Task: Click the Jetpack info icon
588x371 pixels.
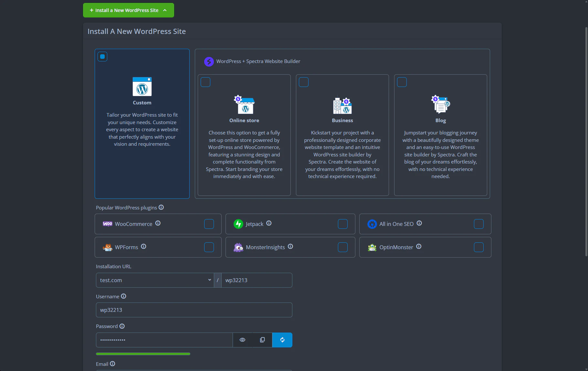Action: pos(269,223)
